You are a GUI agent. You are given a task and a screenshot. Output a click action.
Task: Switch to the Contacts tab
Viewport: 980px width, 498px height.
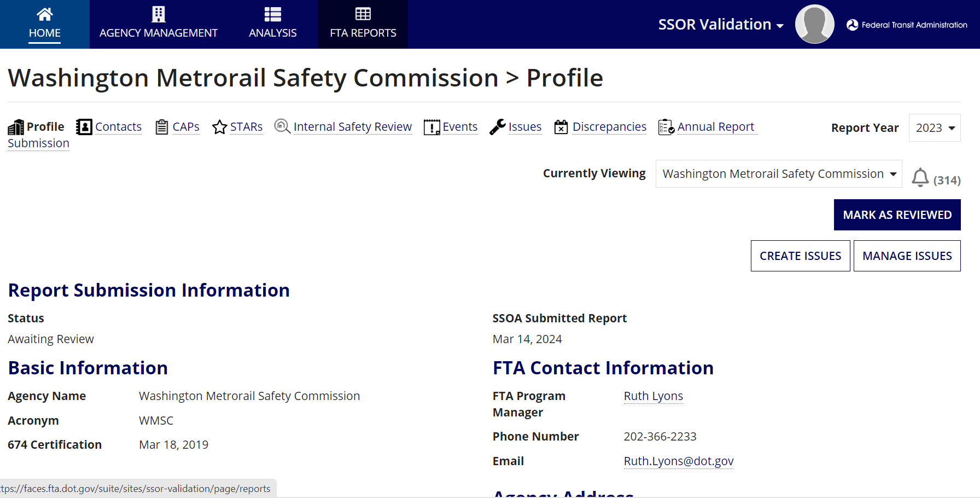[x=118, y=127]
